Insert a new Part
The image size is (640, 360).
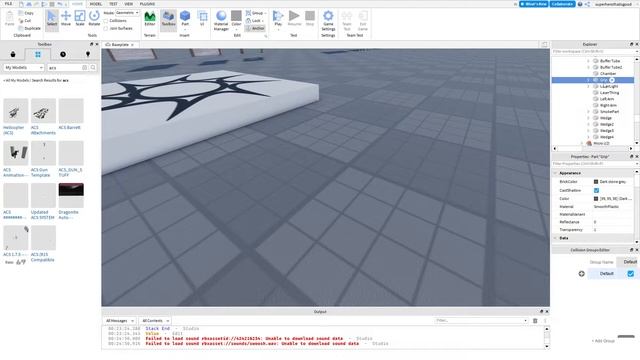pos(185,20)
